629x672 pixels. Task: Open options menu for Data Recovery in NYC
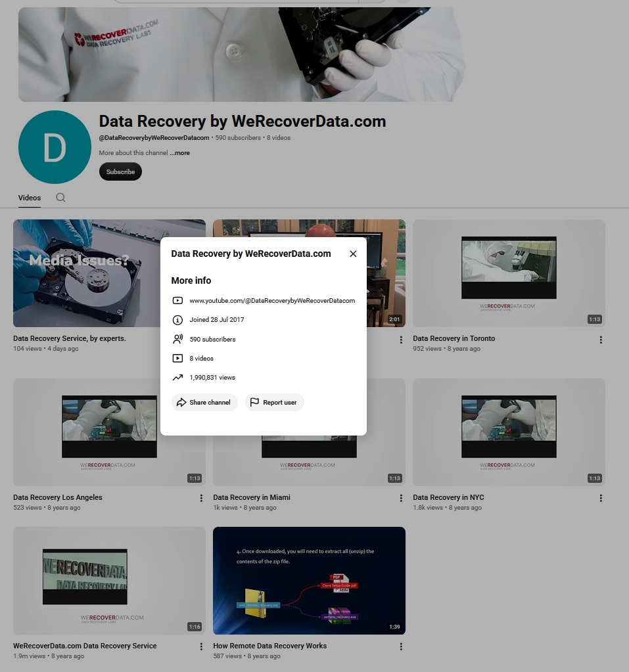pos(601,498)
